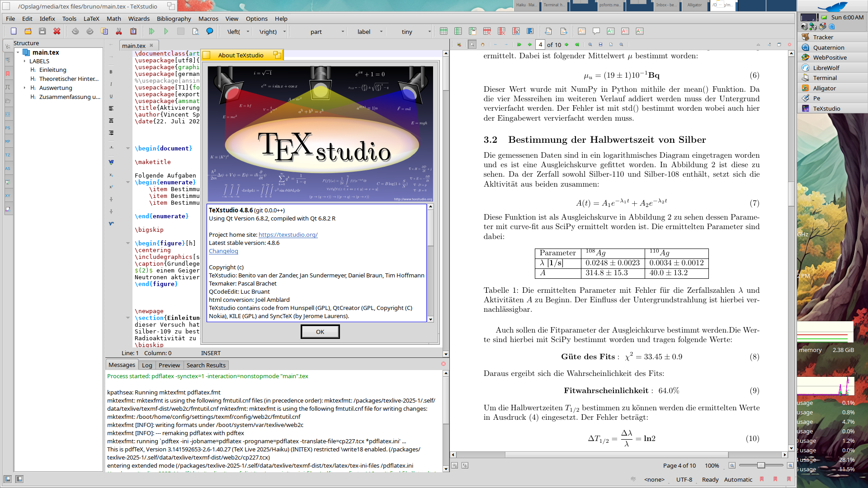Click the About dialog text scrollbar down arrow
This screenshot has width=868, height=488.
pos(430,319)
